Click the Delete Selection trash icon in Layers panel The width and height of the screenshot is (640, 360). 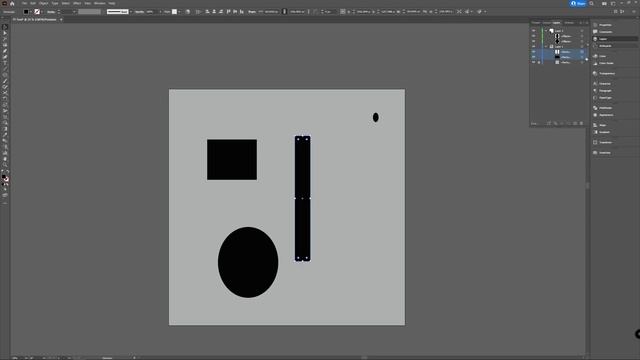pyautogui.click(x=582, y=123)
